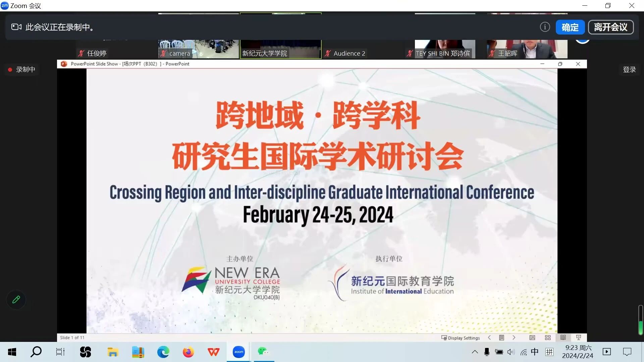Viewport: 644px width, 362px height.
Task: Toggle the 拼 pinyin IME indicator
Action: tap(549, 352)
